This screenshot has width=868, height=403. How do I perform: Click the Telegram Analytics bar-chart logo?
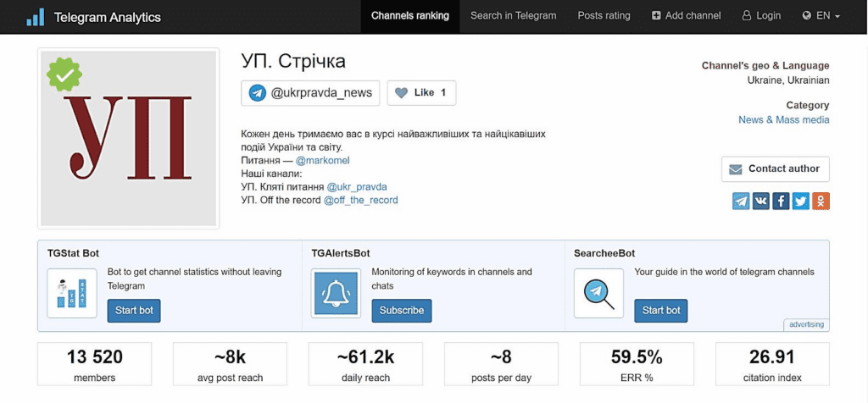pos(35,16)
